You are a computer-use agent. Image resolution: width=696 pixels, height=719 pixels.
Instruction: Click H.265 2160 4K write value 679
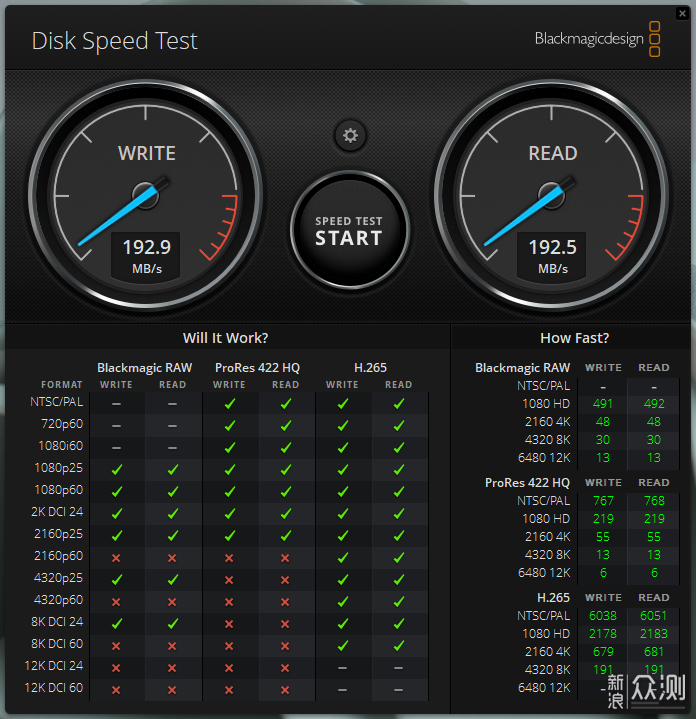[x=603, y=652]
